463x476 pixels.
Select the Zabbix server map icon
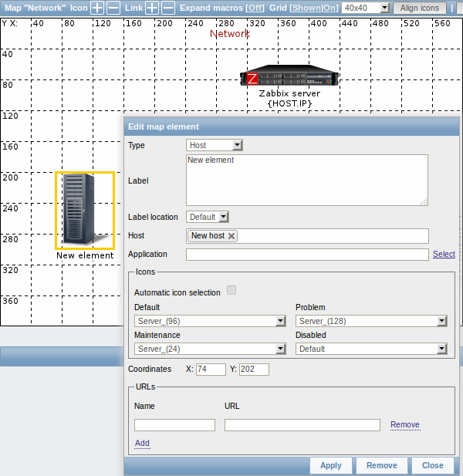coord(289,76)
